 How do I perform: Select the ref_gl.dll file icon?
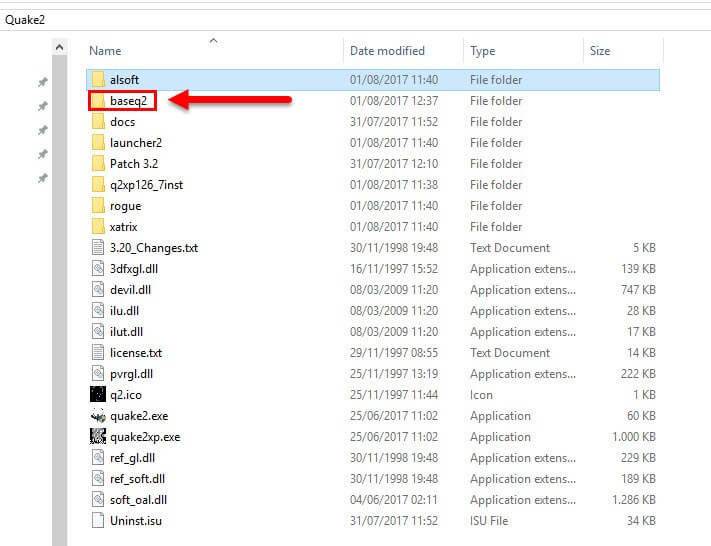click(98, 458)
